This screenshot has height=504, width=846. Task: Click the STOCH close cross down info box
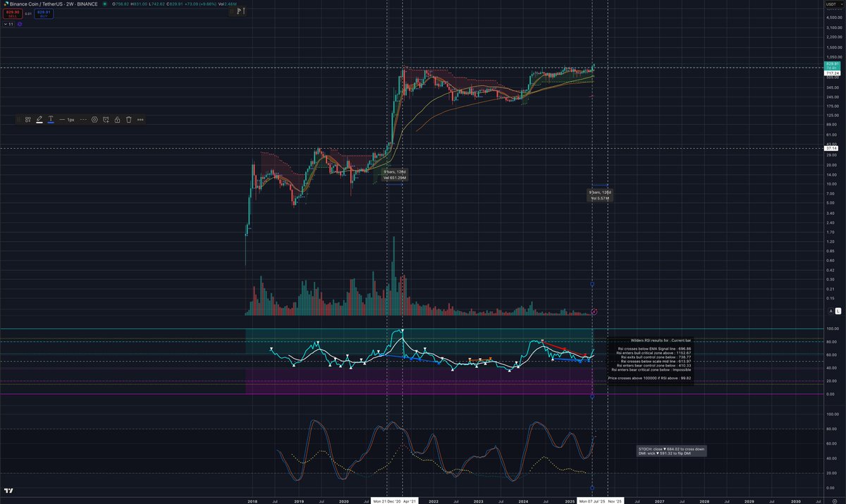[x=670, y=450]
